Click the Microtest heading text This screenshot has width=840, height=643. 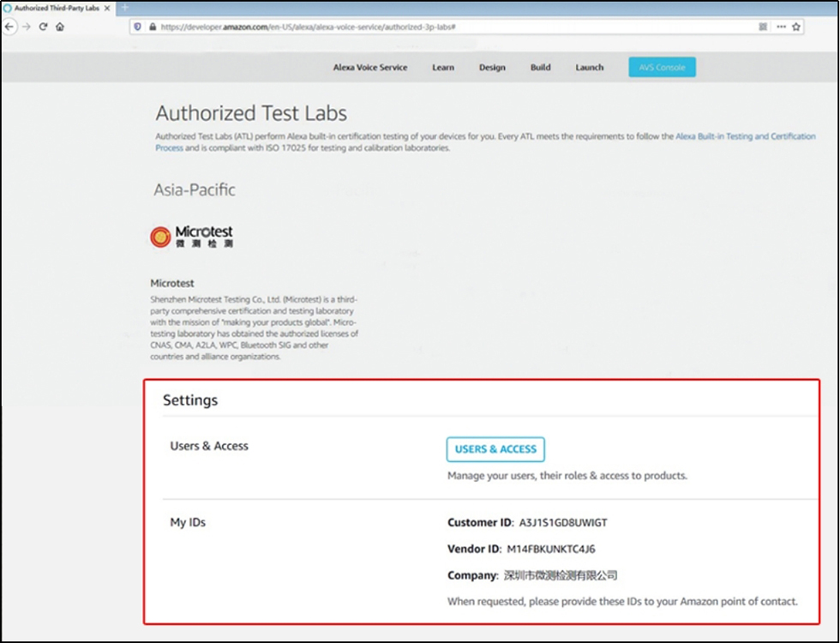click(172, 284)
